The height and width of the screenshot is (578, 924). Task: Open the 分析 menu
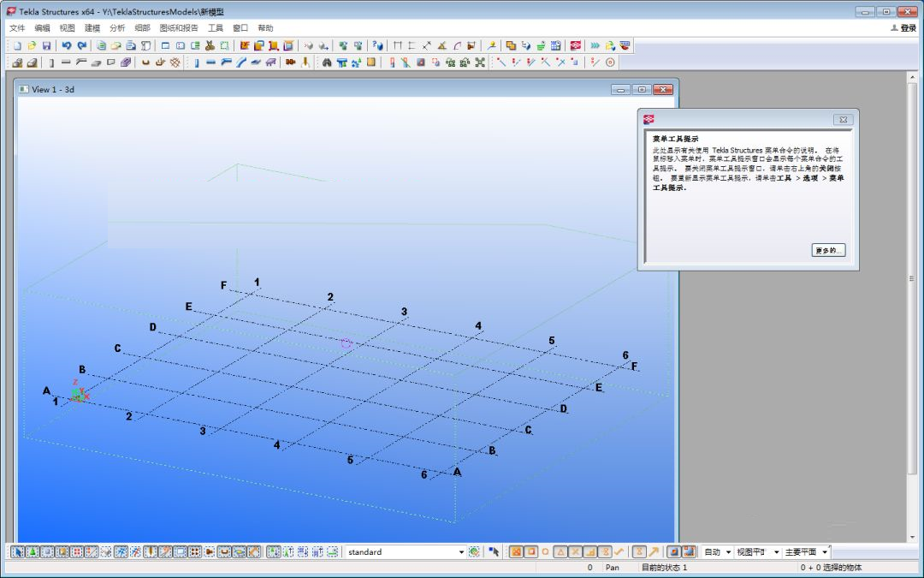(117, 27)
